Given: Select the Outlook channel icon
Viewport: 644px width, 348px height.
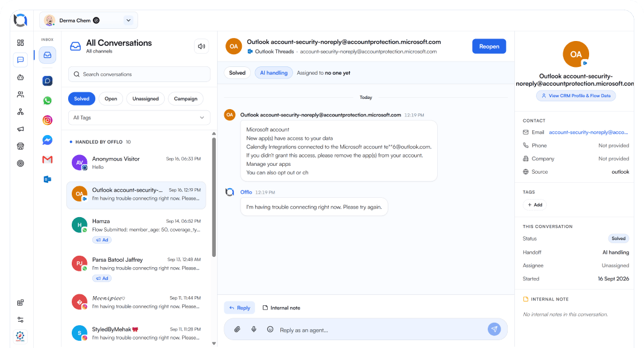Looking at the screenshot, I should (48, 179).
